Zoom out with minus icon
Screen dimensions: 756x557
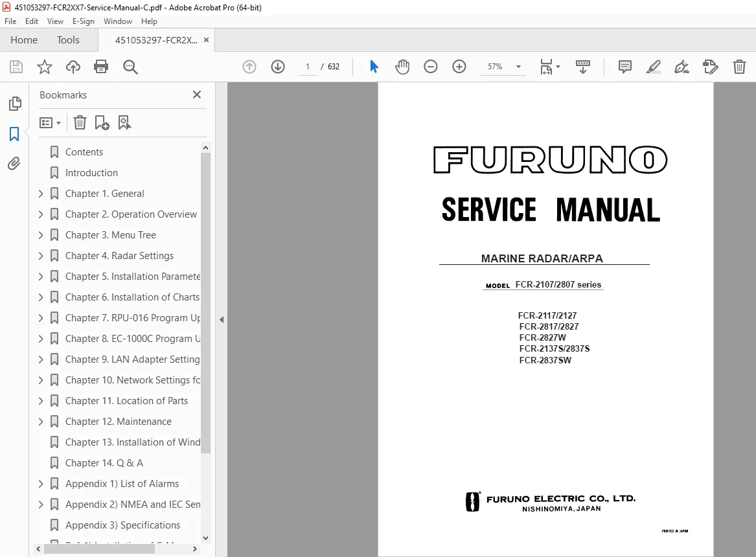coord(431,67)
